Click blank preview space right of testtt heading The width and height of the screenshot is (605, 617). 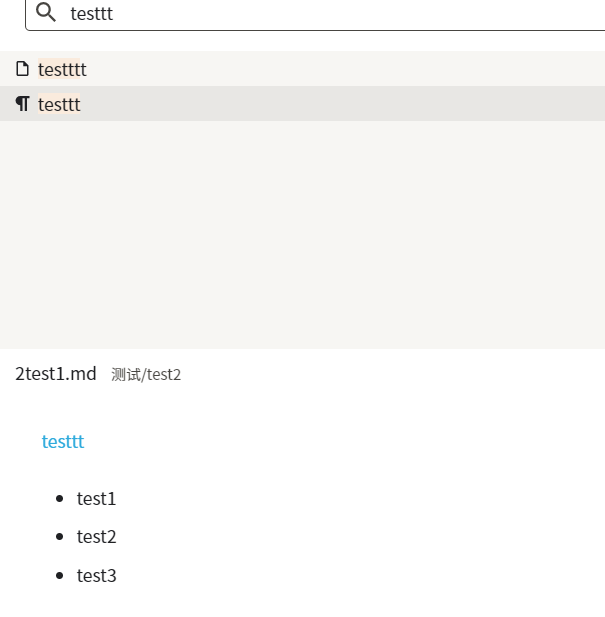350,441
